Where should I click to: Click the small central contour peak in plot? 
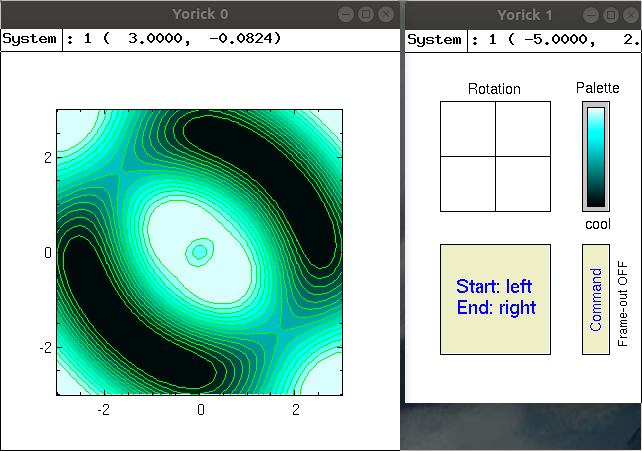199,252
